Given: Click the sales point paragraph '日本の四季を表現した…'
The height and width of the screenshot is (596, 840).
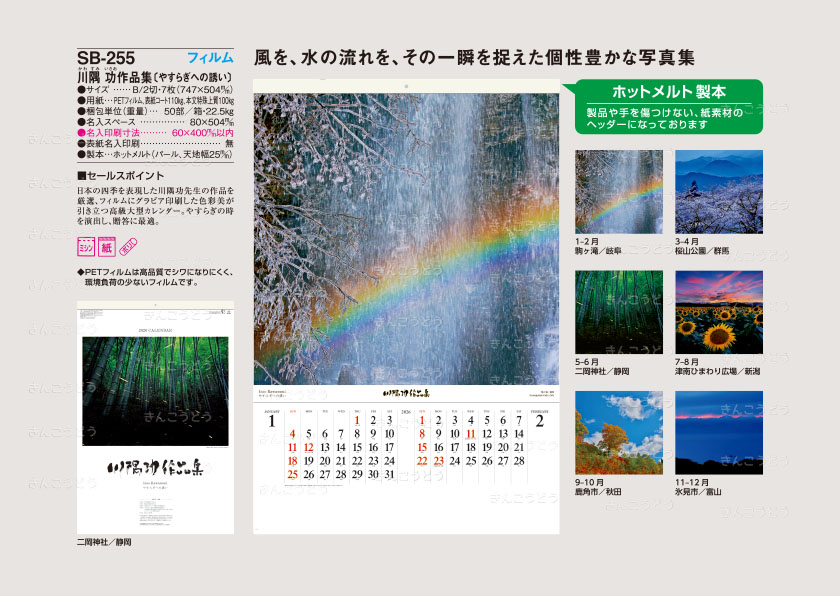Looking at the screenshot, I should coord(155,206).
